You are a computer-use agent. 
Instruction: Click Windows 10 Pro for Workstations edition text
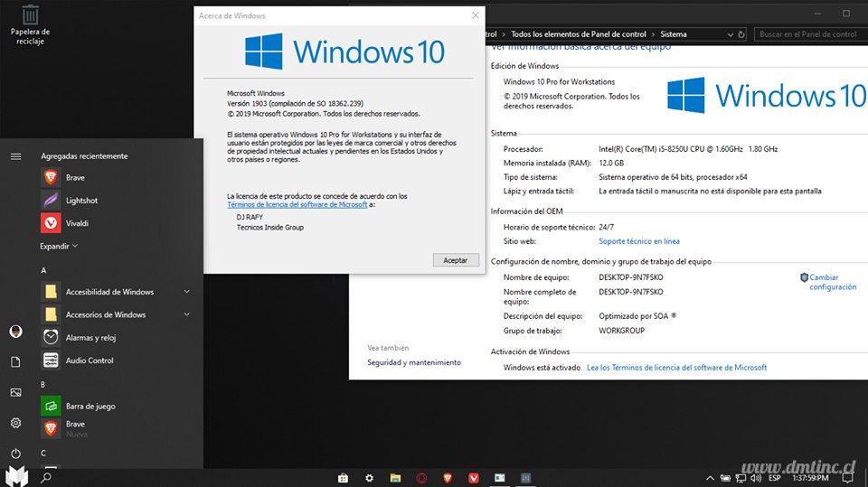click(559, 81)
